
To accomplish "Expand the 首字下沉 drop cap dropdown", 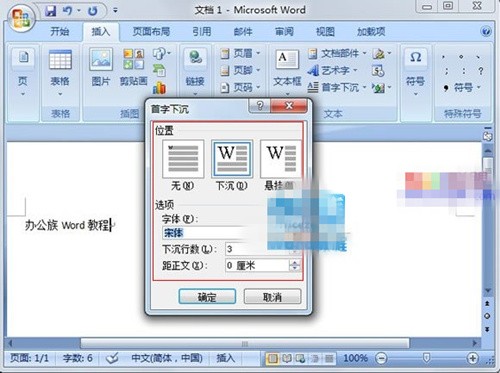I will coord(364,87).
